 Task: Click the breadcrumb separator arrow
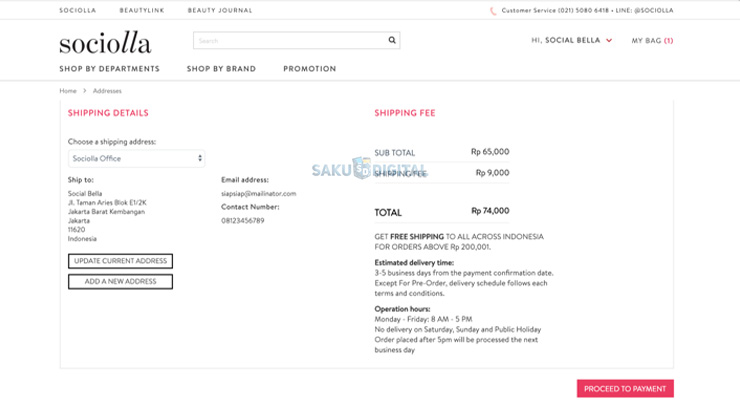tap(84, 91)
